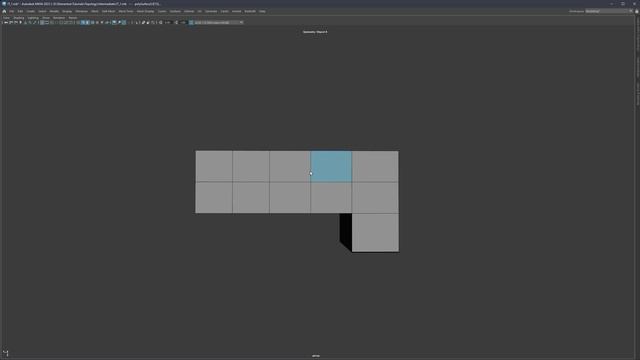The width and height of the screenshot is (640, 360).
Task: Click the Maya home icon
Action: (x=4, y=11)
